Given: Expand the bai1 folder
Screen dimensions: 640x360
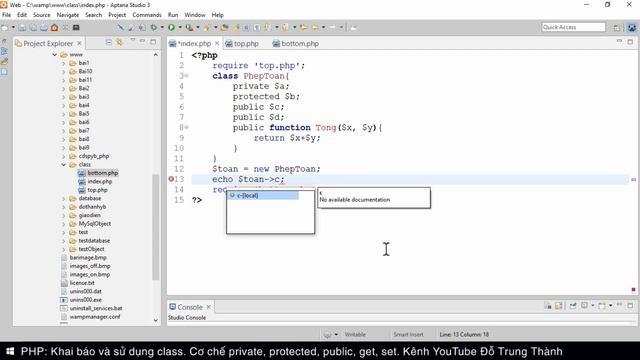Looking at the screenshot, I should click(x=64, y=63).
